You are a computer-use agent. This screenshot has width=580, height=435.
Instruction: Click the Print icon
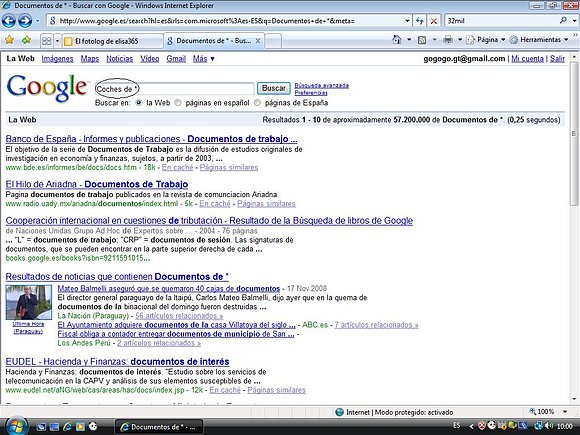coord(448,40)
